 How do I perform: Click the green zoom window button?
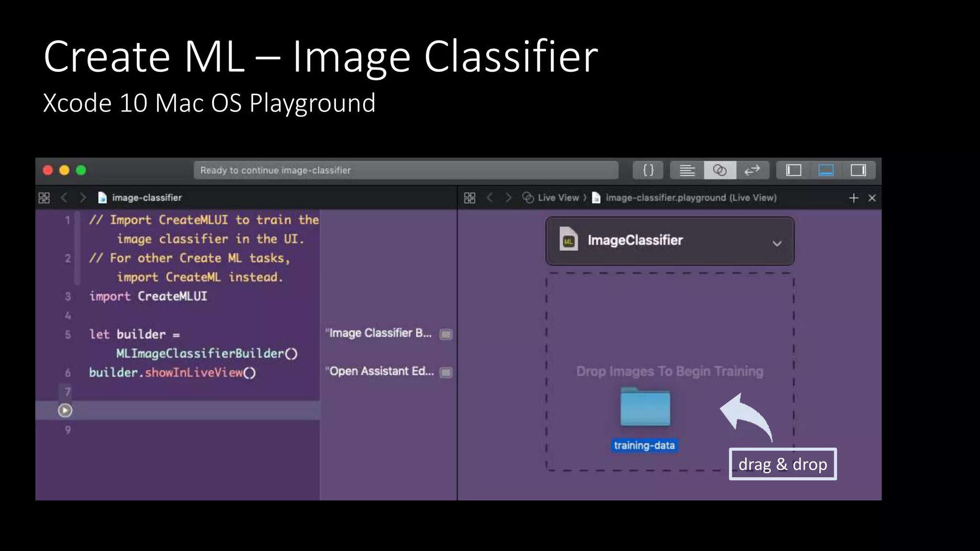click(x=81, y=170)
